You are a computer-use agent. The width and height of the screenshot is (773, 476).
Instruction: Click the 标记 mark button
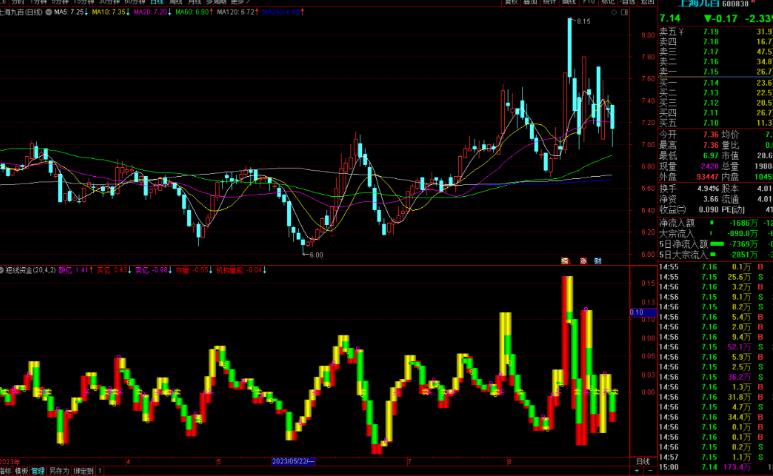(608, 2)
